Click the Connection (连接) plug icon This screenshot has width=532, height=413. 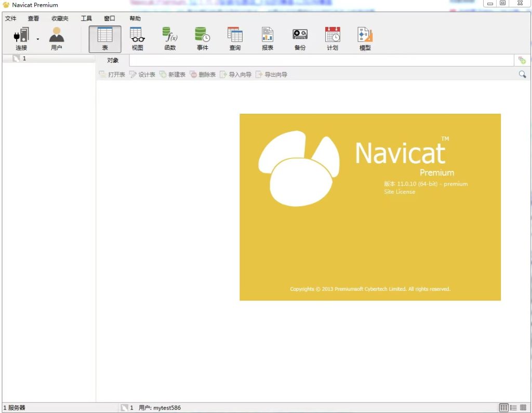tap(21, 35)
